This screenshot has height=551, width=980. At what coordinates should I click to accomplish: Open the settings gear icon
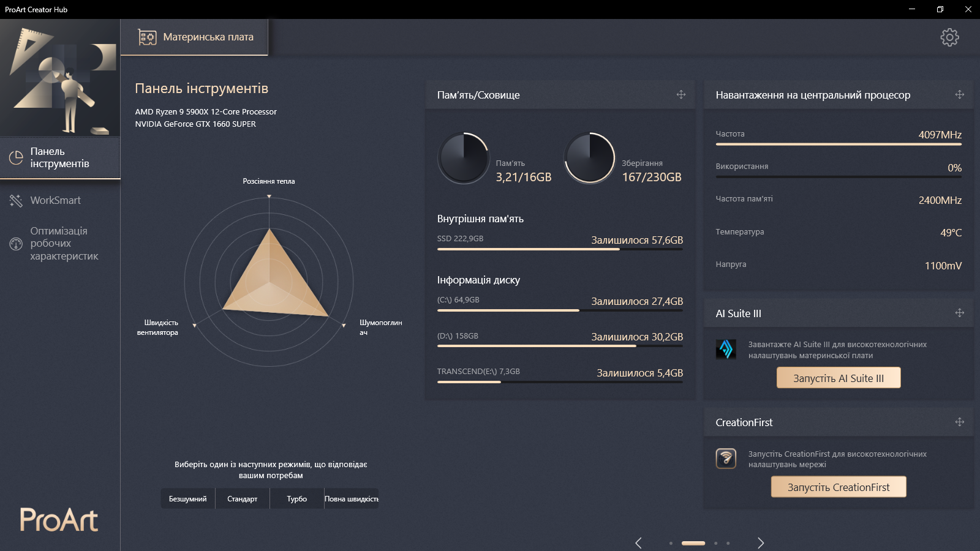pyautogui.click(x=950, y=37)
